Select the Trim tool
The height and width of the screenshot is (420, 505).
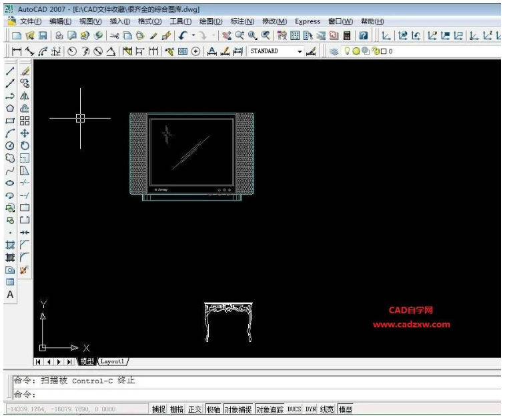(x=25, y=183)
